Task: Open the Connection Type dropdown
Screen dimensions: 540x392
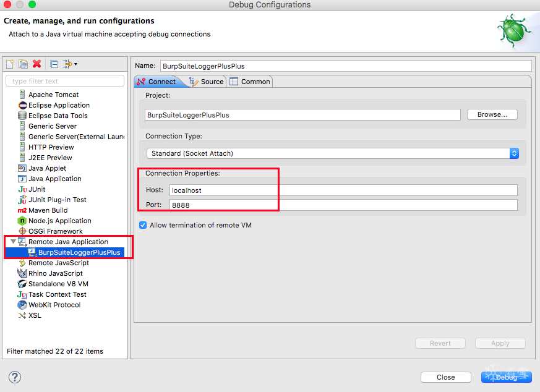Action: (333, 153)
